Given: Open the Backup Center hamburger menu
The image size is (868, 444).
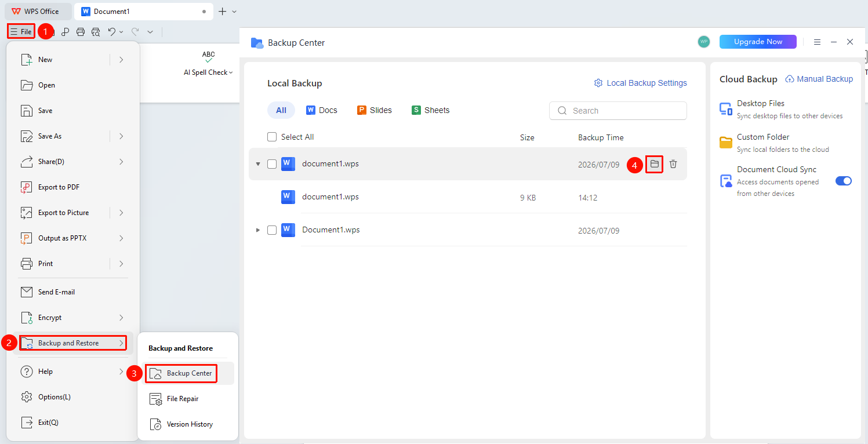Looking at the screenshot, I should pyautogui.click(x=818, y=42).
